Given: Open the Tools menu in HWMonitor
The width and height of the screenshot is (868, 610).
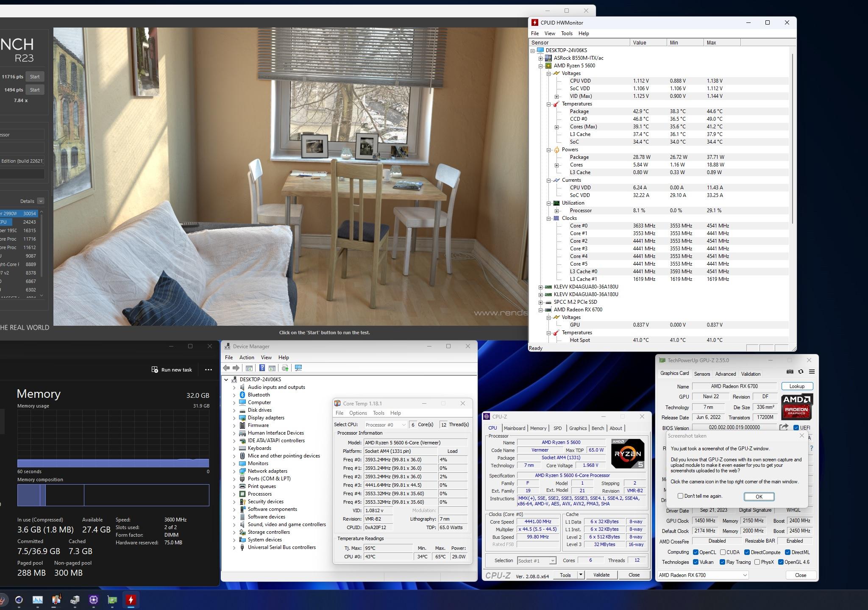Looking at the screenshot, I should 567,33.
